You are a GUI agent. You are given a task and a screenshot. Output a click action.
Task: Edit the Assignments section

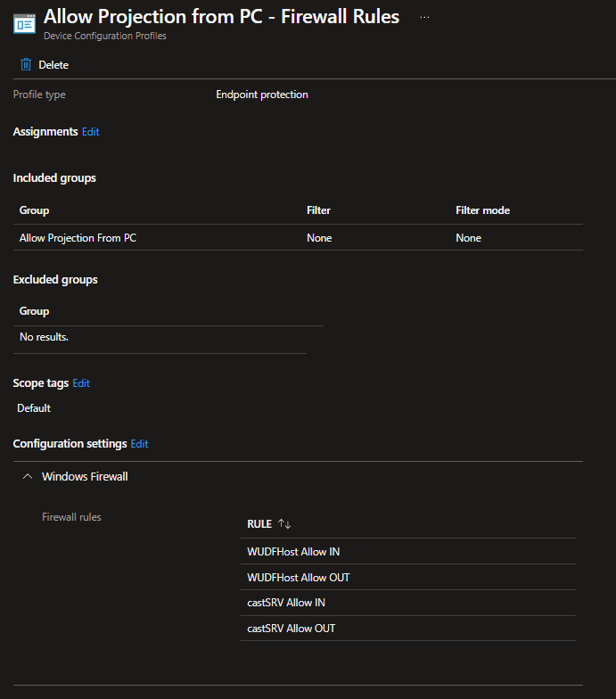(x=91, y=132)
